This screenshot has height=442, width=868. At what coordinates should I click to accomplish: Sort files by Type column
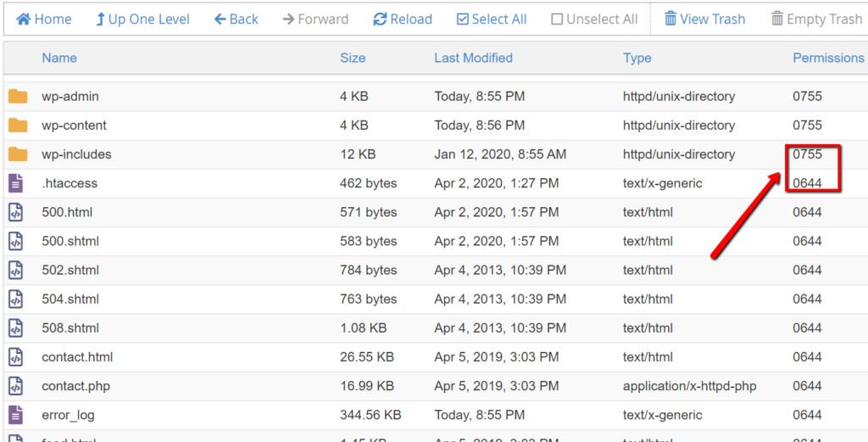point(637,59)
